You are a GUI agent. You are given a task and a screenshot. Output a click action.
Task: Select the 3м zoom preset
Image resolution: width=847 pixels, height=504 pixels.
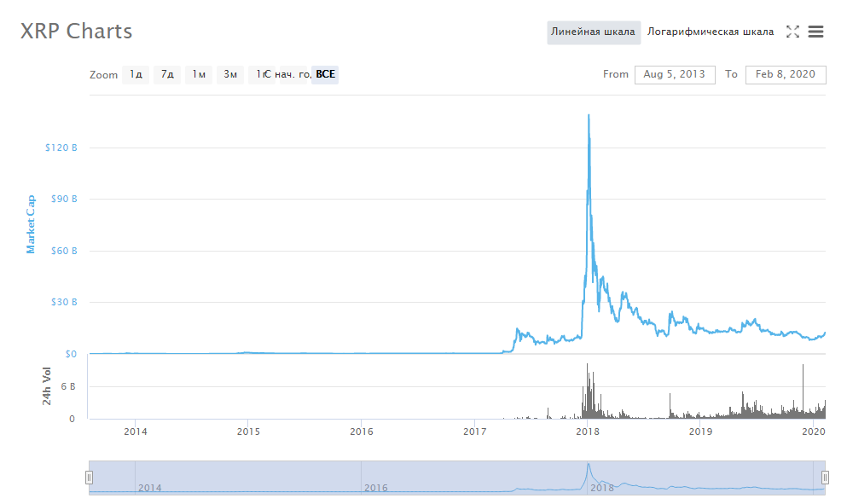tap(229, 74)
